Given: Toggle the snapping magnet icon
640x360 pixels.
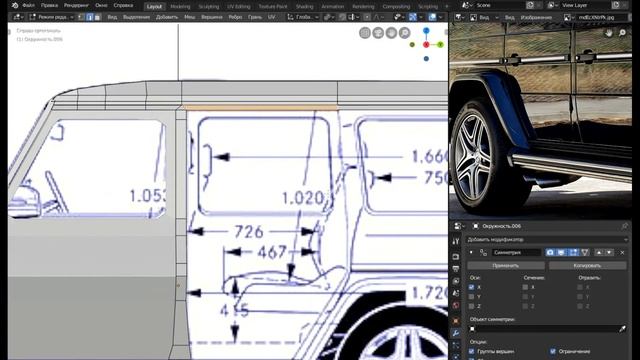Looking at the screenshot, I should pyautogui.click(x=342, y=17).
